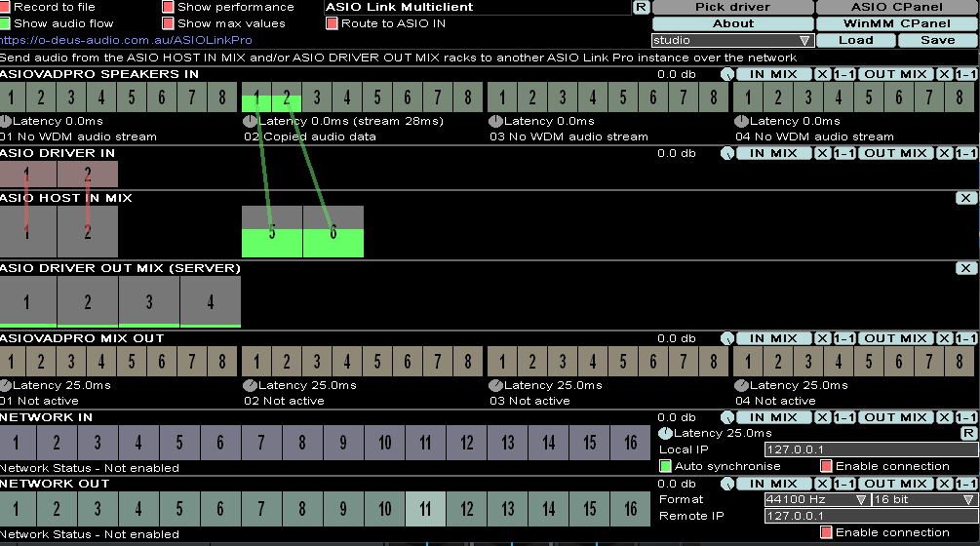This screenshot has height=546, width=980.
Task: Adjust the ASIO Driver In volume knob
Action: coord(726,153)
